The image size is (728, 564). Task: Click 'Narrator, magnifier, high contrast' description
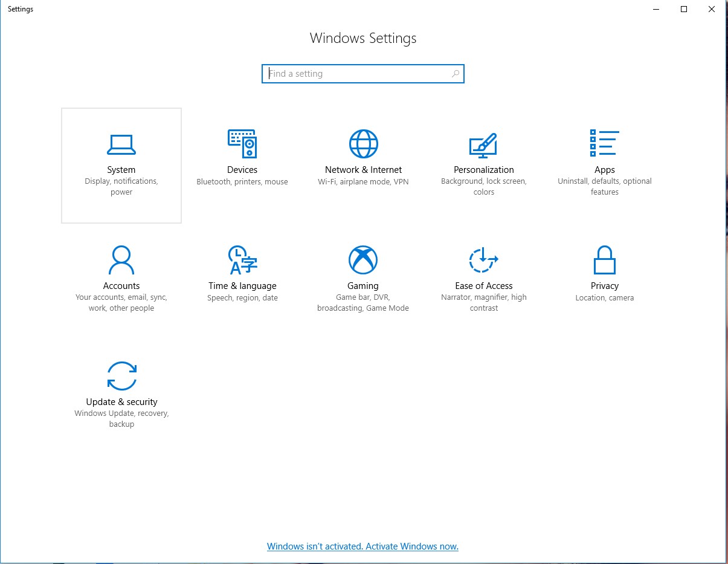pyautogui.click(x=484, y=303)
